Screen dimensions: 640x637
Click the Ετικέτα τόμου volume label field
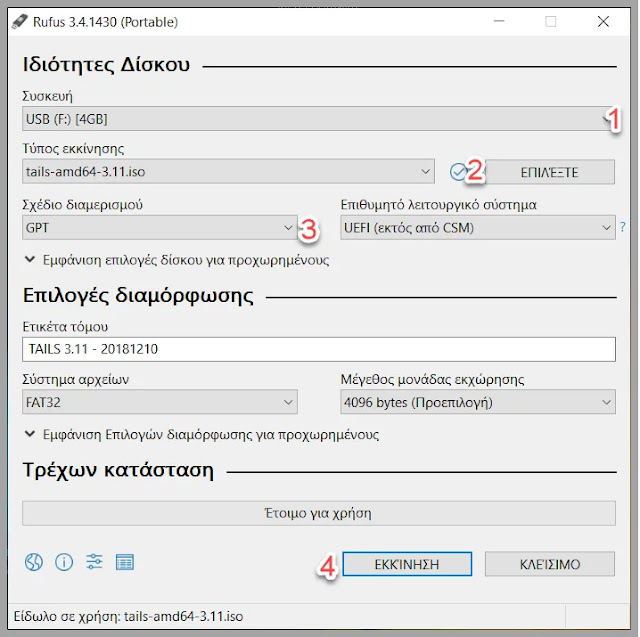(x=319, y=349)
